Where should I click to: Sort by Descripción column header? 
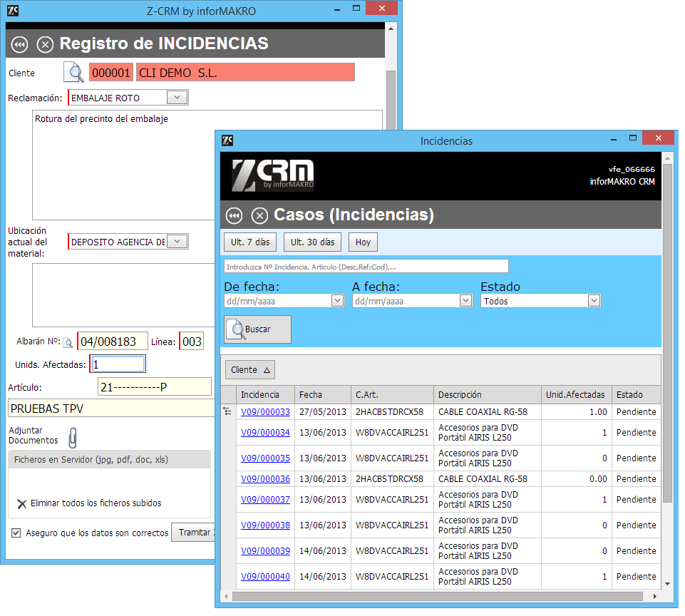pyautogui.click(x=488, y=395)
